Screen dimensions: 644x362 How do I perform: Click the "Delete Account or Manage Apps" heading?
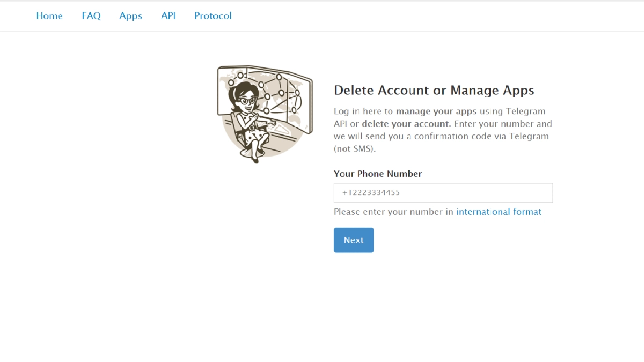click(434, 90)
